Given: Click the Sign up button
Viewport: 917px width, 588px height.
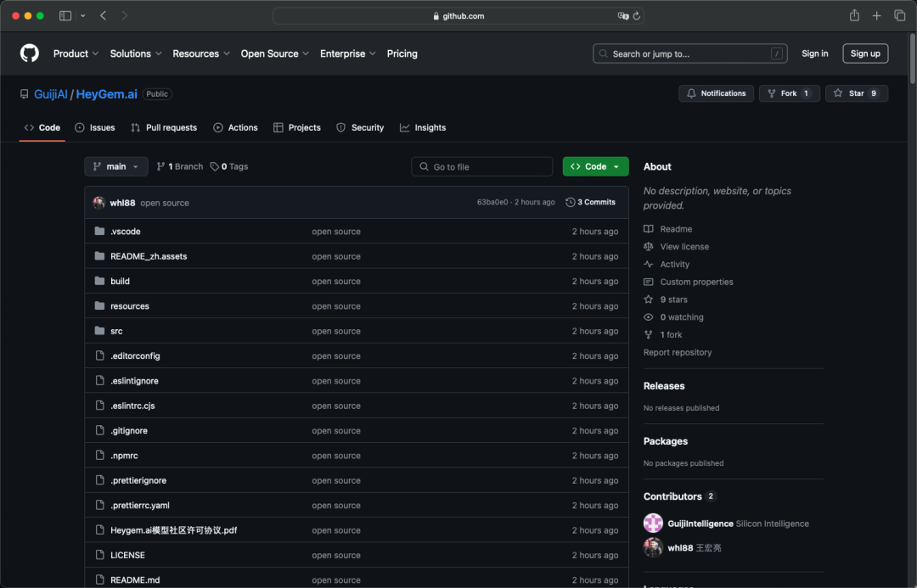Looking at the screenshot, I should (x=865, y=53).
